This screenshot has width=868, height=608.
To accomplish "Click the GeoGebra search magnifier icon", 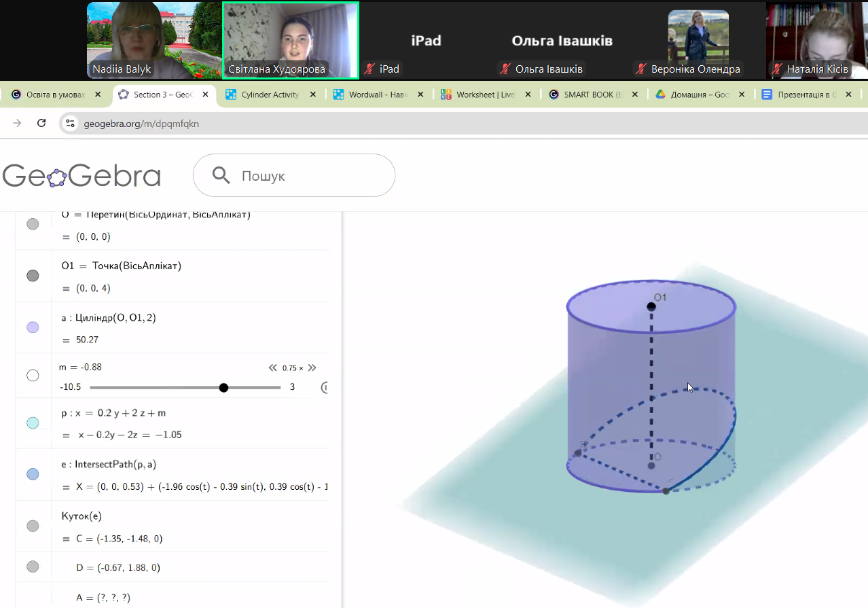I will pyautogui.click(x=221, y=176).
